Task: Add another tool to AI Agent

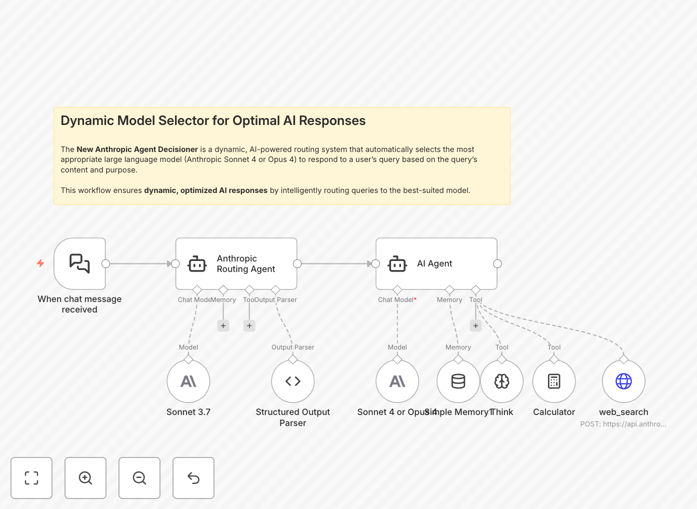Action: (476, 326)
